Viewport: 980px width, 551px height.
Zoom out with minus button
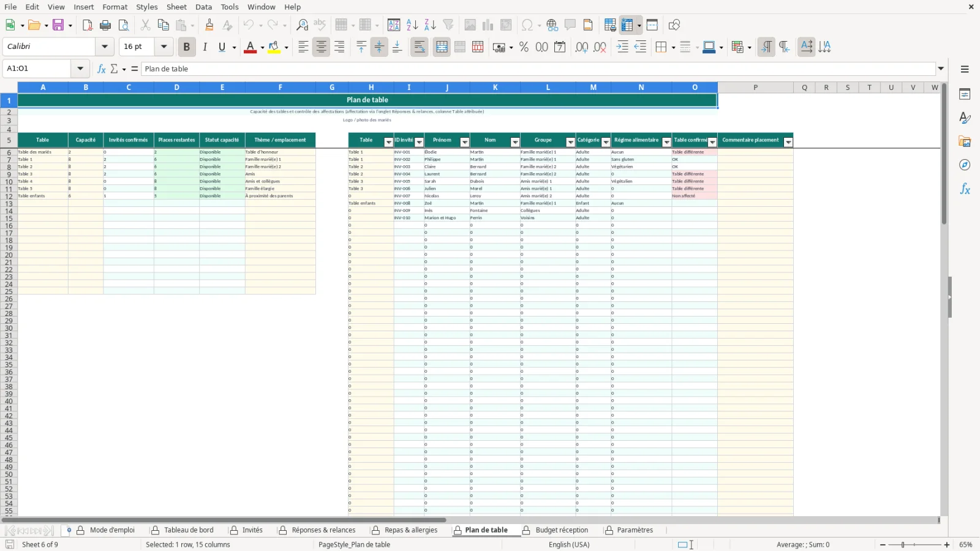pos(883,545)
